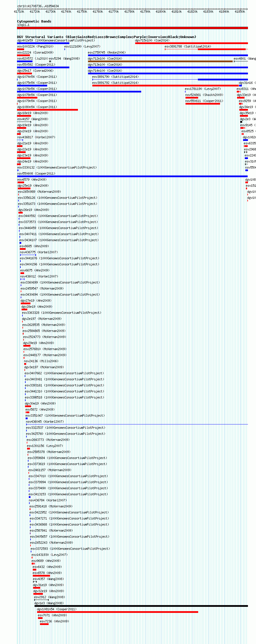Click the brown complex bar of dgv712n100

click(160, 61)
